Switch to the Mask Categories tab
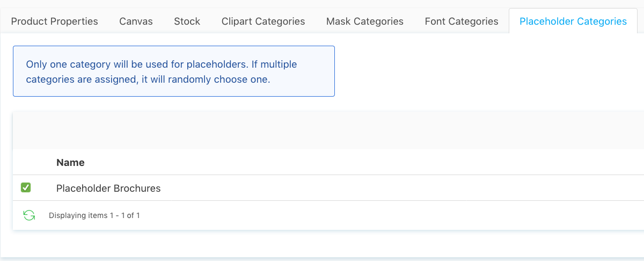644x261 pixels. coord(365,21)
